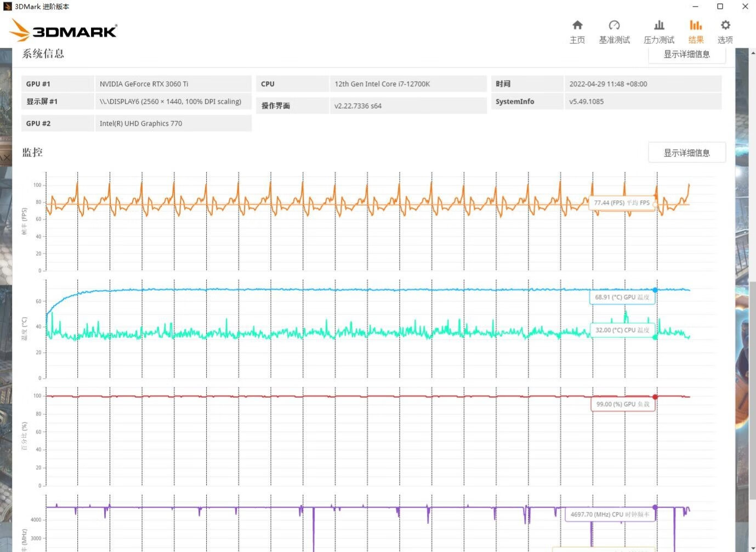Select the v2.22.7336 s64 version text
The width and height of the screenshot is (756, 552).
coord(358,106)
